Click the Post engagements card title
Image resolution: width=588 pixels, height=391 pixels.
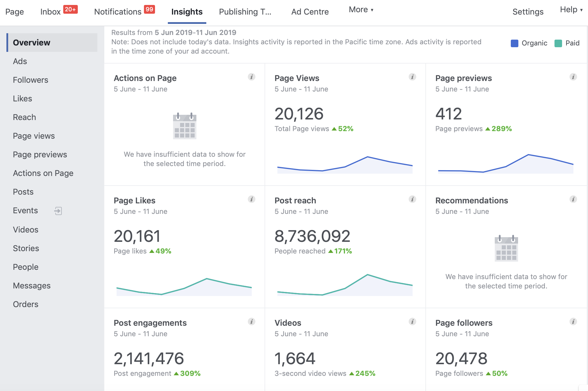click(150, 323)
